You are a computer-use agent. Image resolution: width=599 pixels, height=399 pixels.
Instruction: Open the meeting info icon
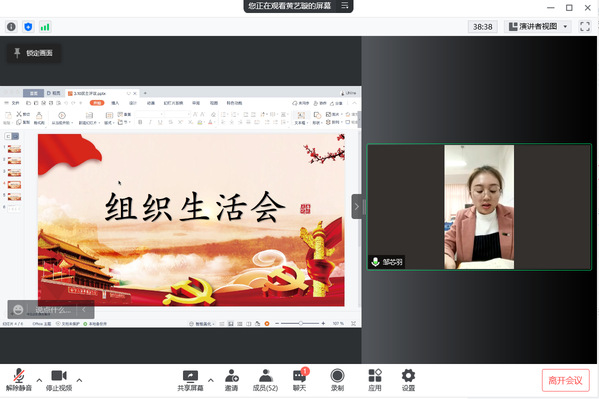click(11, 27)
